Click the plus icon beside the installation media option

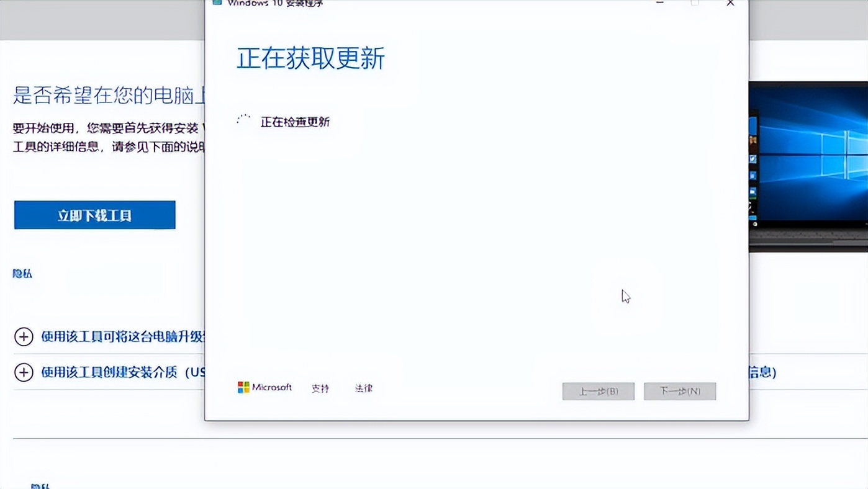[24, 372]
